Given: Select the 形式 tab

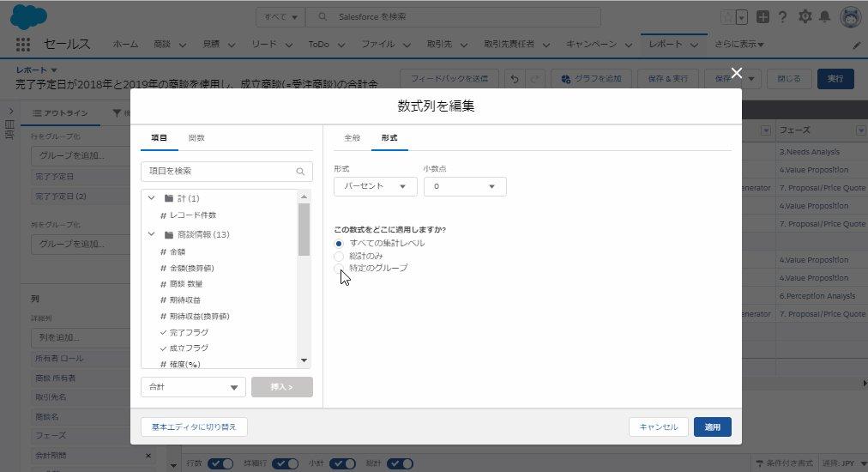Looking at the screenshot, I should point(389,138).
